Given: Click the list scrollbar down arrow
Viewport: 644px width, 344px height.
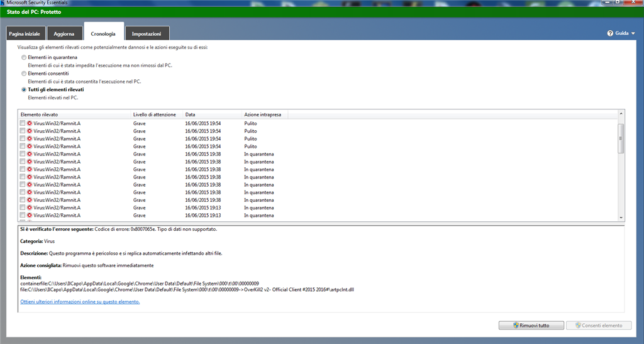Looking at the screenshot, I should [x=621, y=218].
